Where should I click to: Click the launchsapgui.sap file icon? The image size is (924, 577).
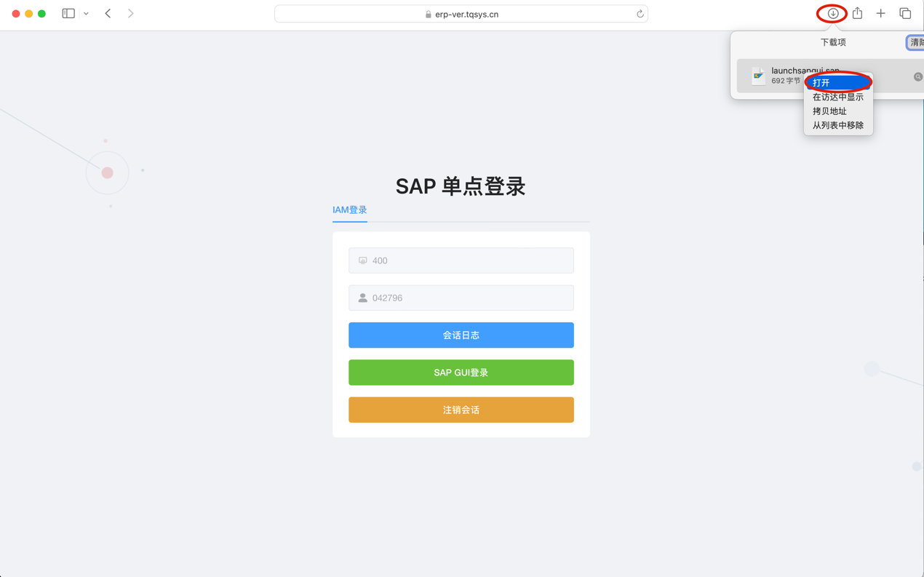point(758,76)
